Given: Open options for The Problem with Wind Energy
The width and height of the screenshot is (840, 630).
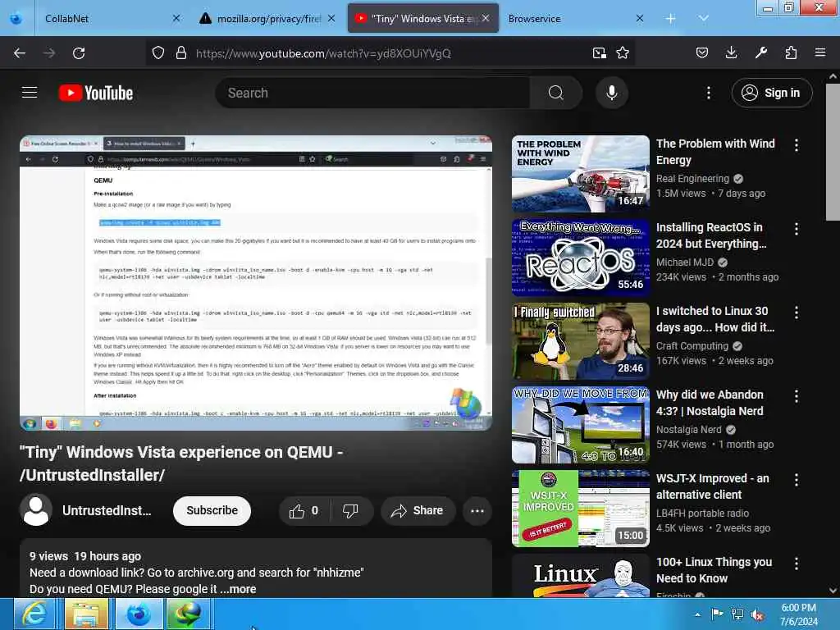Looking at the screenshot, I should [x=797, y=144].
